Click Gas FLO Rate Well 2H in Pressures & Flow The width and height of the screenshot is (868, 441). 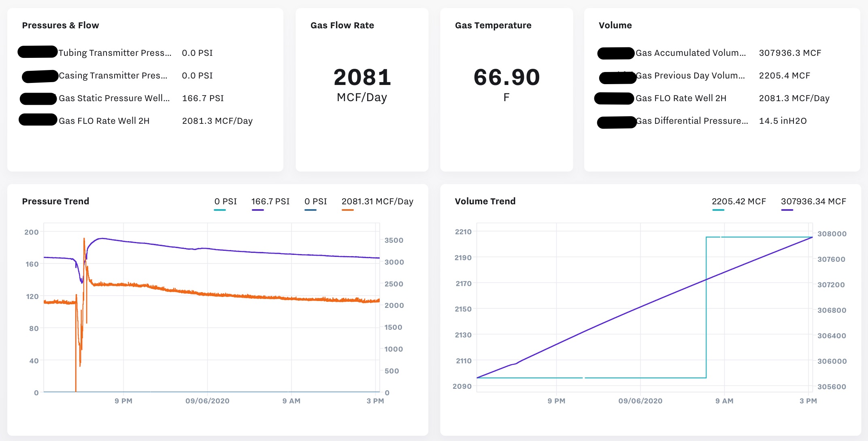tap(104, 121)
